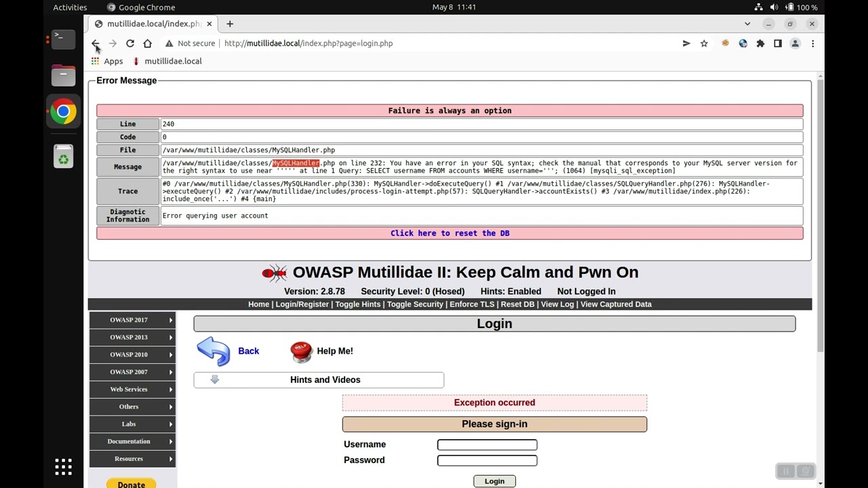The width and height of the screenshot is (868, 488).
Task: Open Files from the Ubuntu dock
Action: [63, 75]
